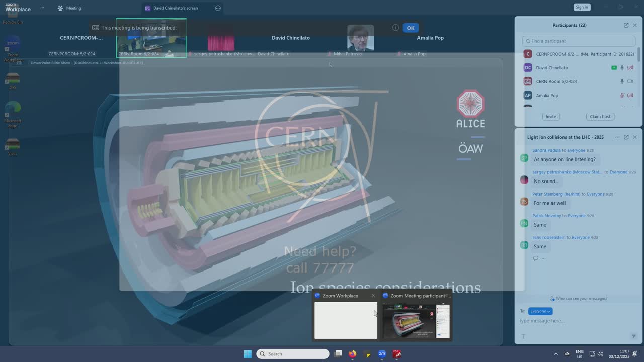Toggle Amalia Pop's microphone mute icon
This screenshot has width=644, height=362.
[622, 95]
